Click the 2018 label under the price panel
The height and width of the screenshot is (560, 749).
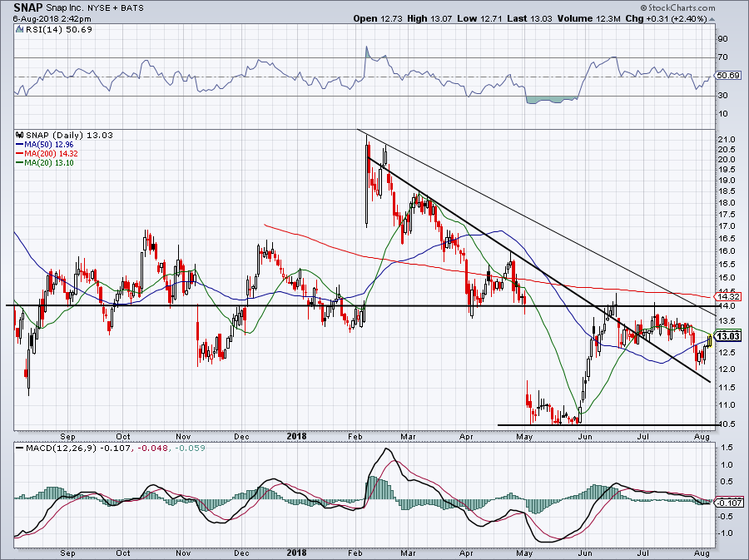[x=296, y=436]
